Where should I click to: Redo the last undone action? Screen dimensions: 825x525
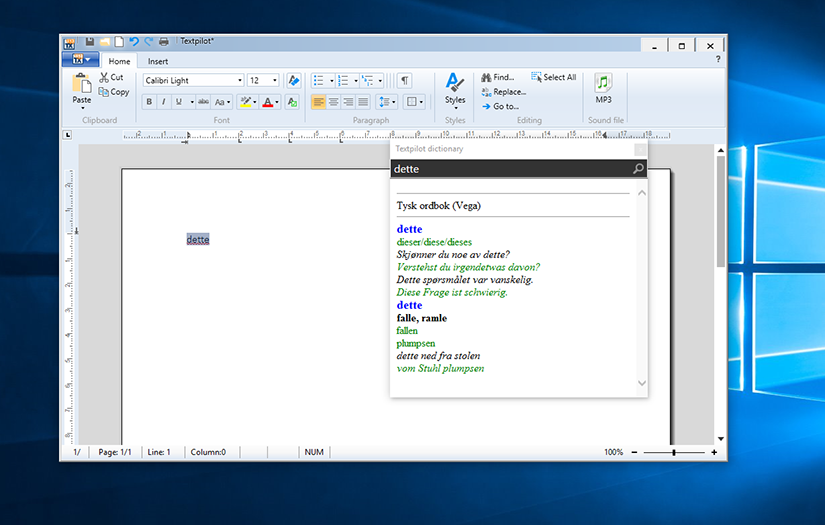[x=149, y=42]
